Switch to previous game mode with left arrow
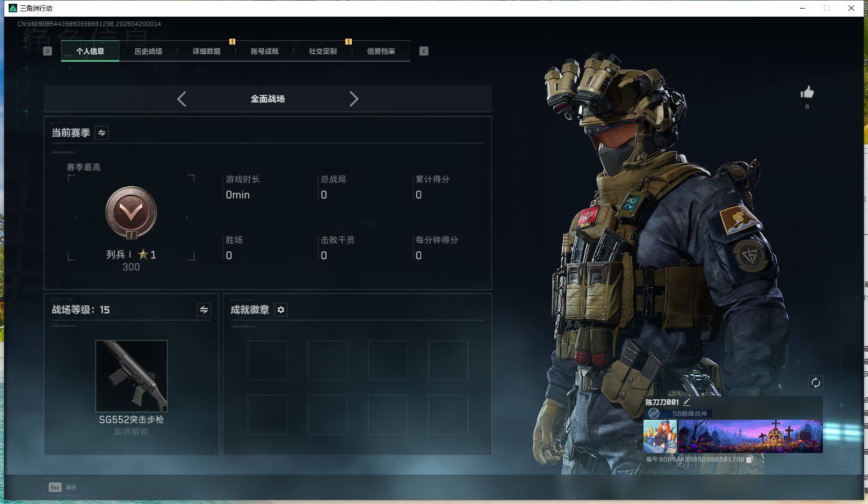The width and height of the screenshot is (868, 504). [182, 99]
